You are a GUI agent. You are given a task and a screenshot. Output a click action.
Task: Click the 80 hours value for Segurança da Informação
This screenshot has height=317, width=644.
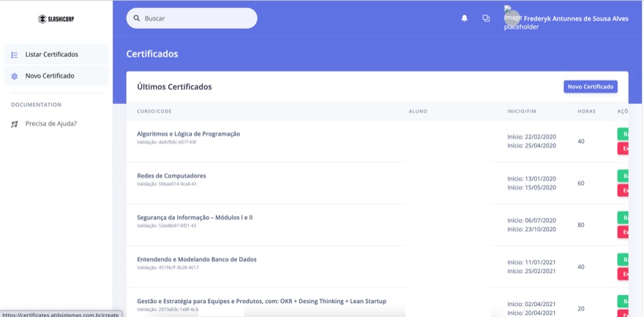[581, 225]
